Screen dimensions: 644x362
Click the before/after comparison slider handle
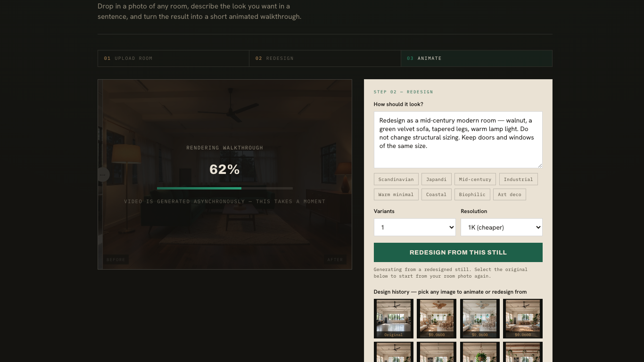tap(103, 174)
